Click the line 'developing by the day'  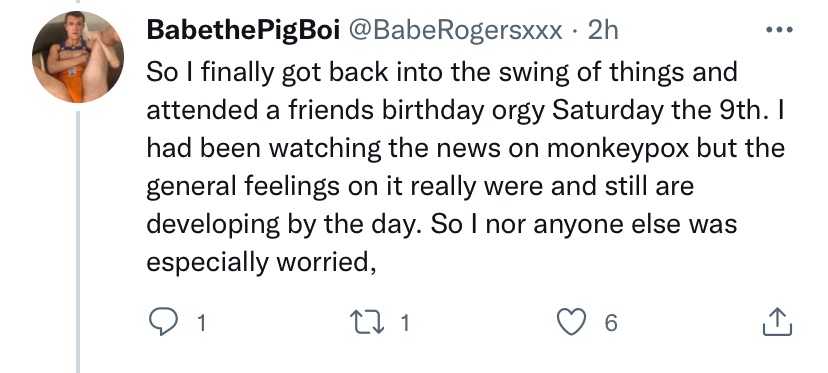tap(441, 225)
